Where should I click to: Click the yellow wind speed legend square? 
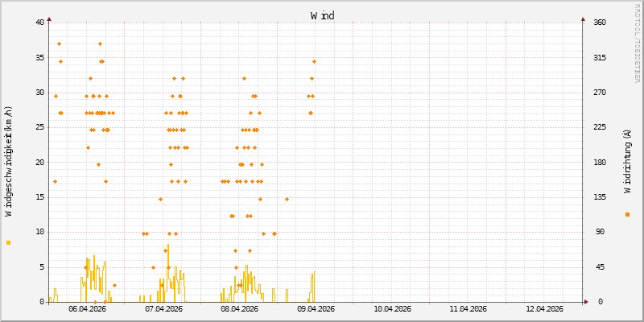click(x=9, y=242)
